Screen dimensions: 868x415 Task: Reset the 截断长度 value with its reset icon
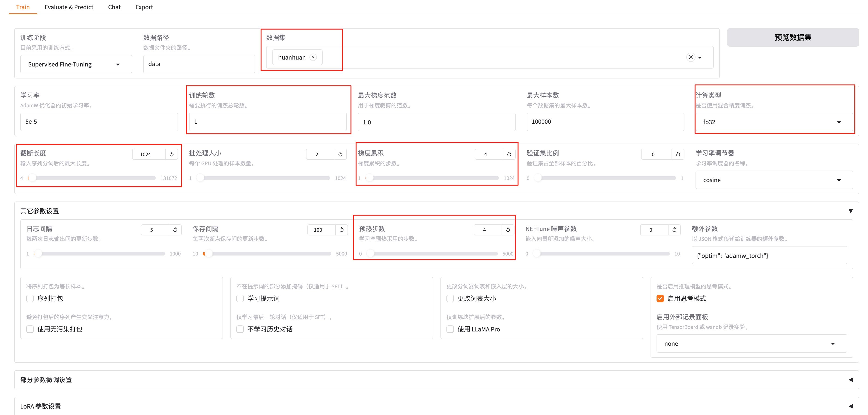tap(172, 154)
